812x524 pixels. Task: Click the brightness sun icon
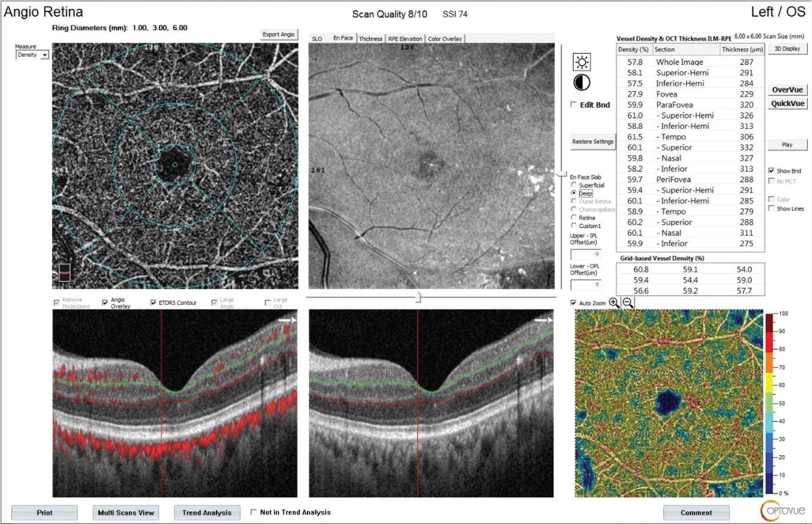(582, 62)
